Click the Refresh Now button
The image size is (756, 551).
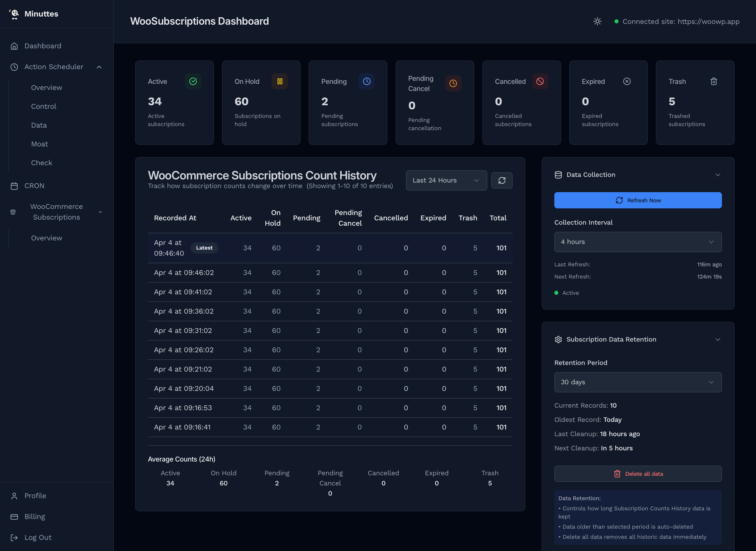637,200
